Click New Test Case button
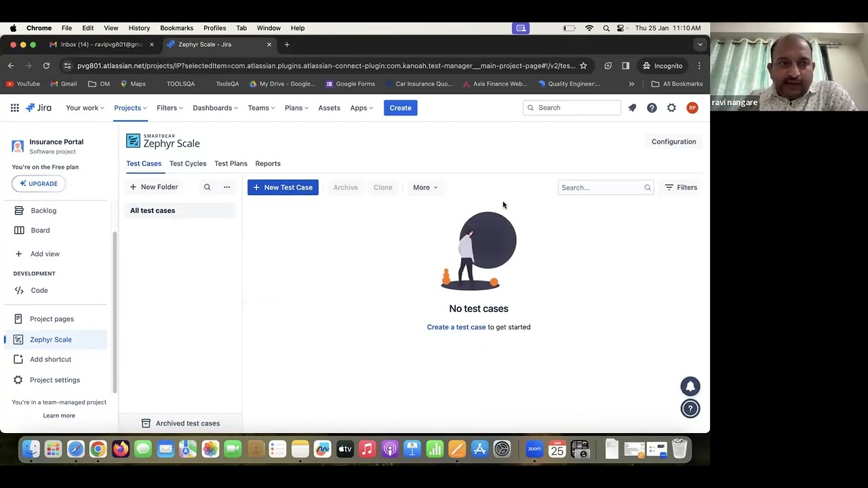This screenshot has width=868, height=488. (283, 188)
